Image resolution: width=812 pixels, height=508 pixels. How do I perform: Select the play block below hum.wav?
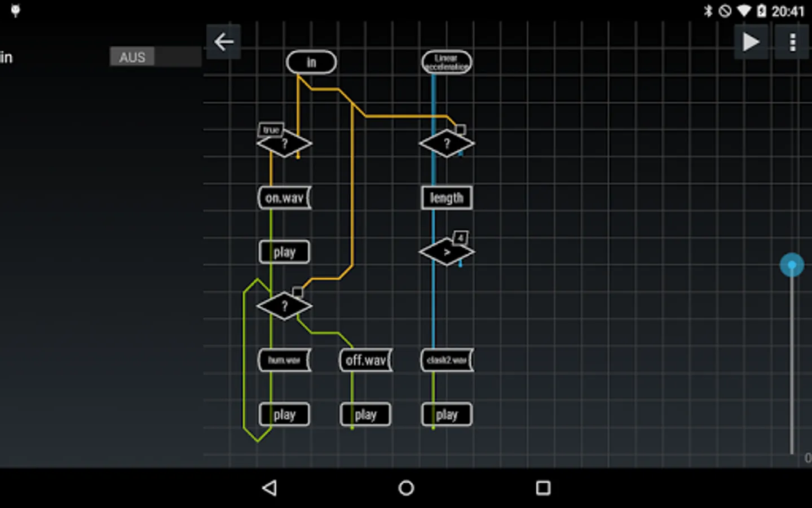coord(284,415)
